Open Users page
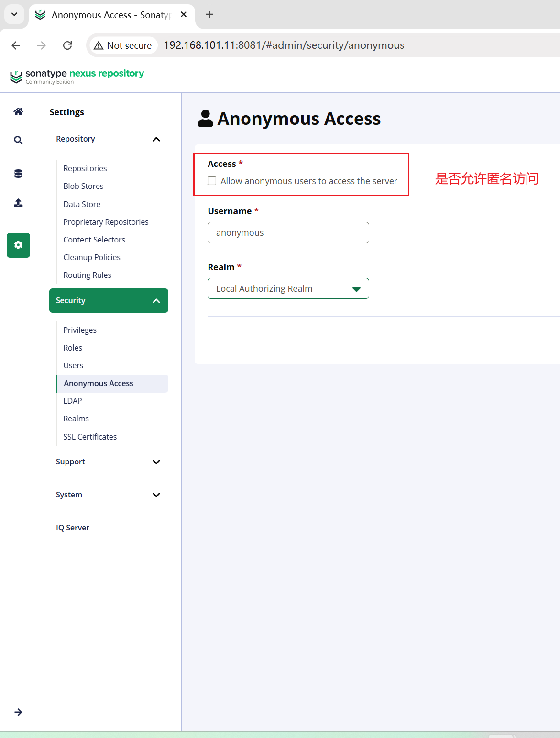560x738 pixels. [x=73, y=365]
